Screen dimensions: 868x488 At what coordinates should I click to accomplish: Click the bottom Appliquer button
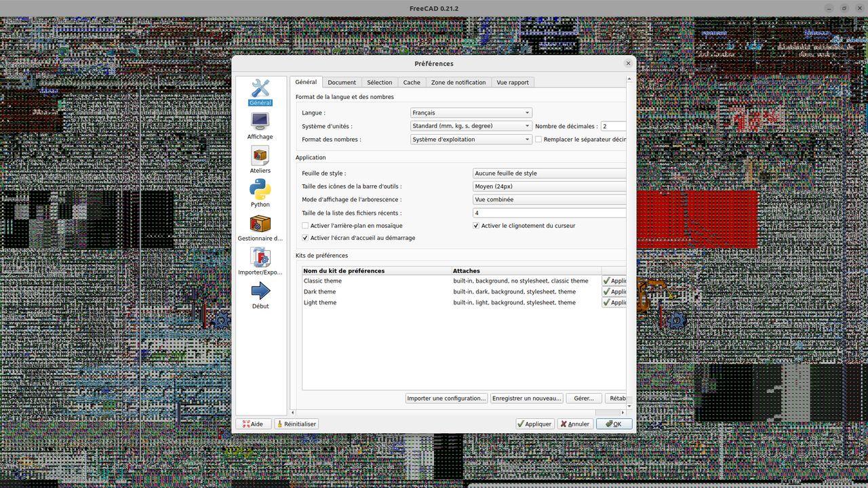535,424
